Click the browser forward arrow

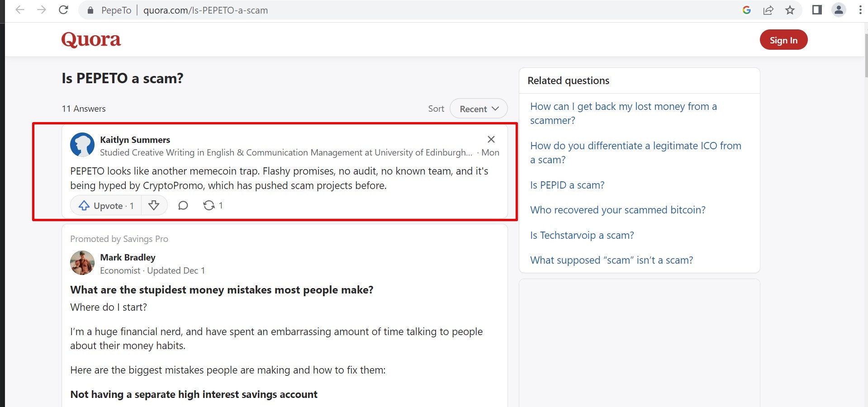coord(42,10)
